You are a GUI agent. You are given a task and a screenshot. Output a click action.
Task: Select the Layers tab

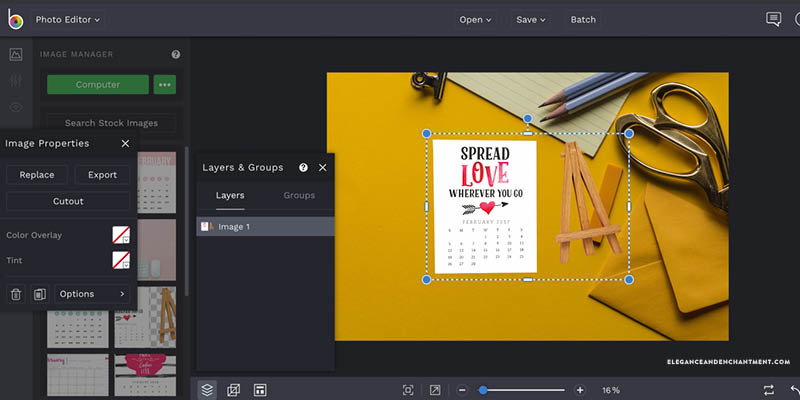coord(230,196)
